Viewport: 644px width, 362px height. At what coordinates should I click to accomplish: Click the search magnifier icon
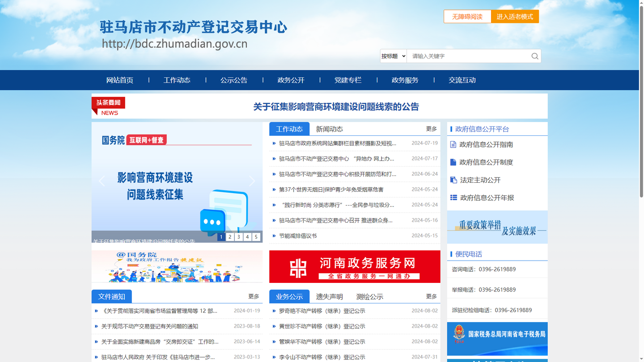coord(534,56)
